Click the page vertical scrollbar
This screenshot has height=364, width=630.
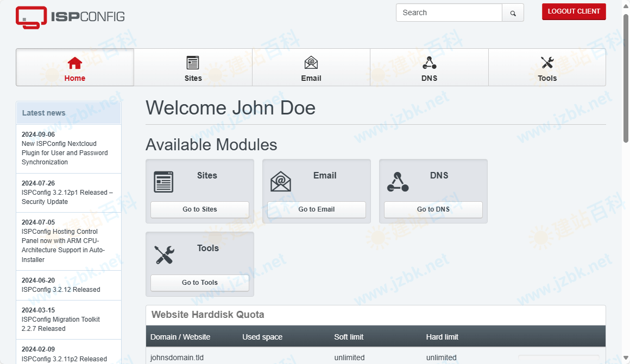[626, 81]
